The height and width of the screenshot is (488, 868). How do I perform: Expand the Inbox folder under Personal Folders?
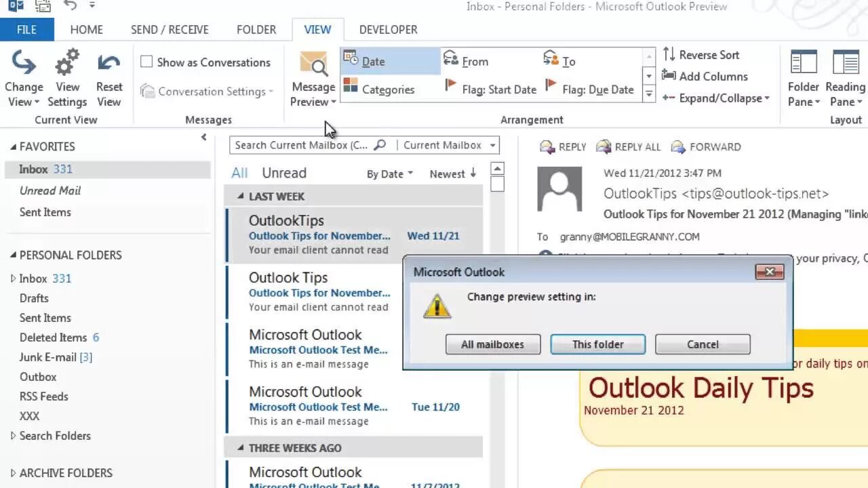pyautogui.click(x=13, y=279)
